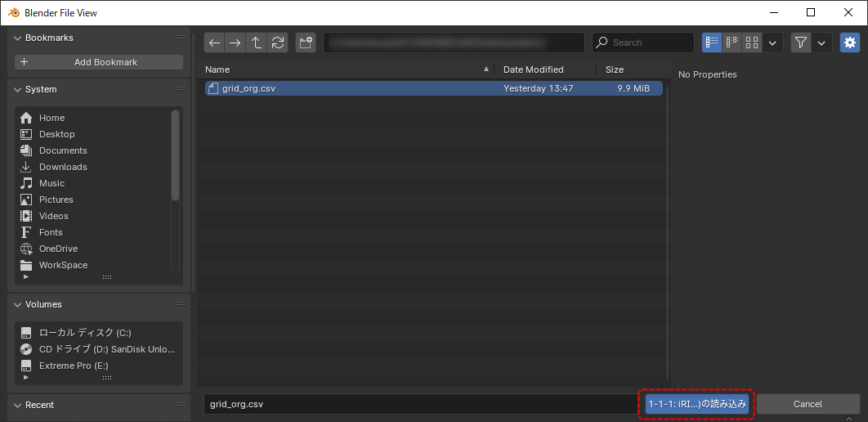Expand Volumes list via bottom arrow
The width and height of the screenshot is (868, 422).
click(x=26, y=377)
